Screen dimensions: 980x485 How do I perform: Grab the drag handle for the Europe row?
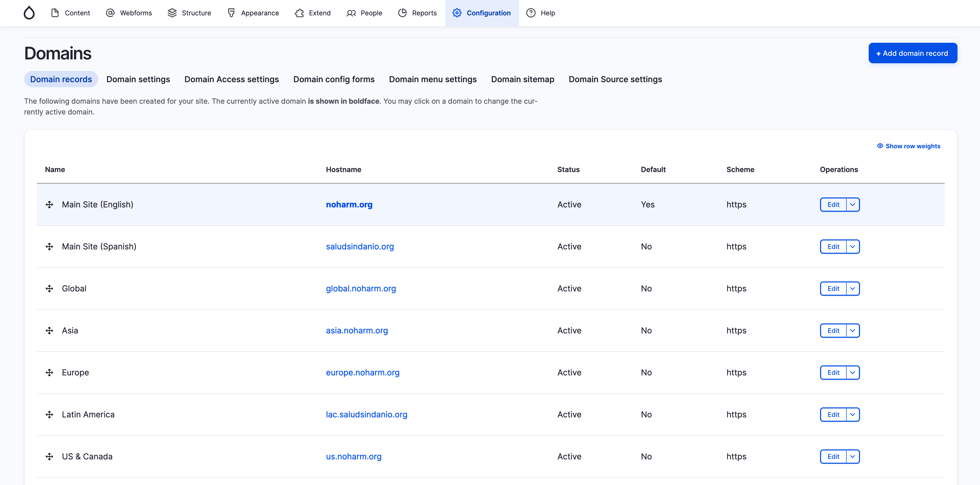(x=49, y=372)
